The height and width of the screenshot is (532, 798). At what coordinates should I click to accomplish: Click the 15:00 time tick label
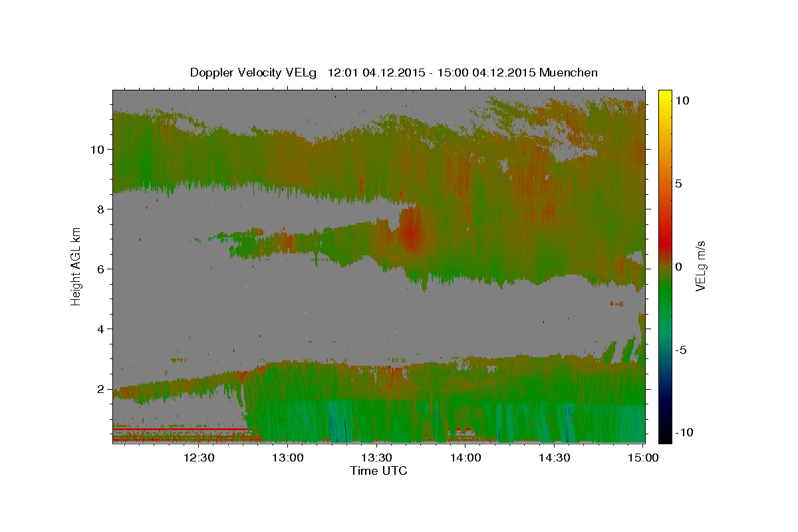642,458
